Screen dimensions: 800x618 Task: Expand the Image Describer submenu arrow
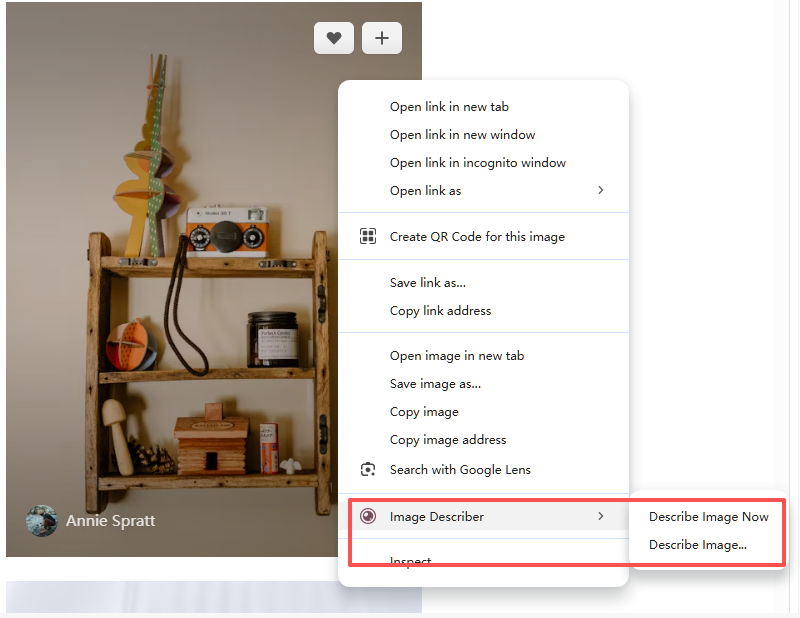coord(600,516)
